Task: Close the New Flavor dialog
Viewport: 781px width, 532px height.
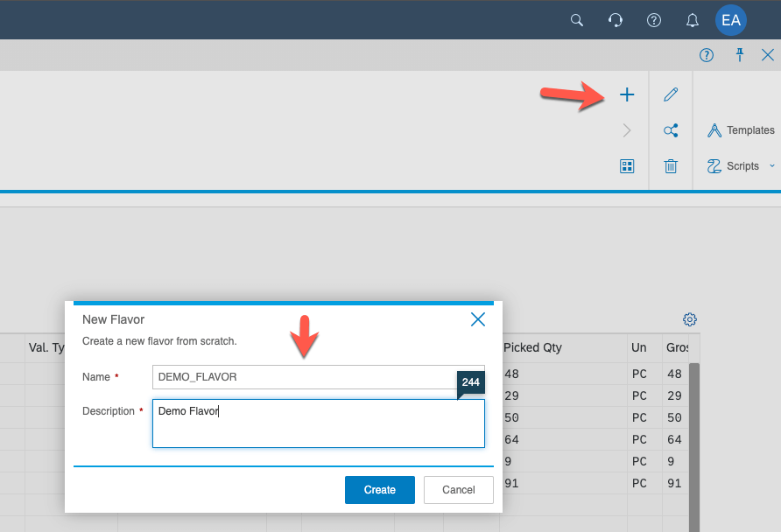Action: pos(478,319)
